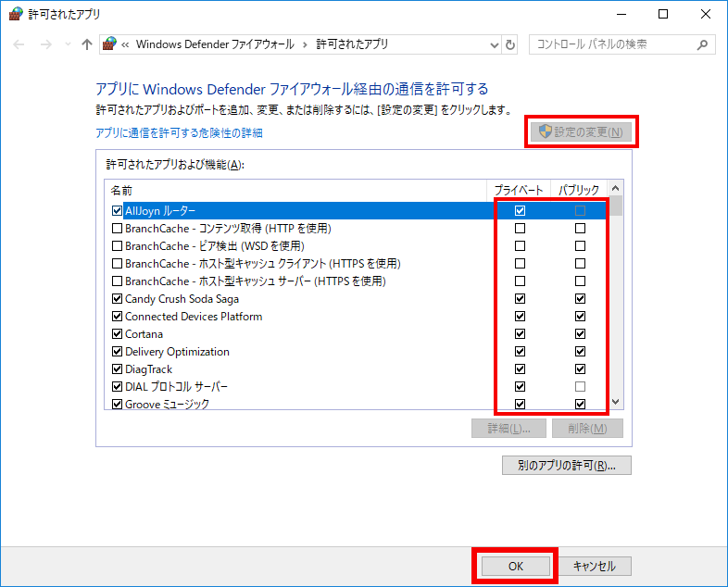Click the プライベート column header
728x587 pixels.
click(519, 190)
